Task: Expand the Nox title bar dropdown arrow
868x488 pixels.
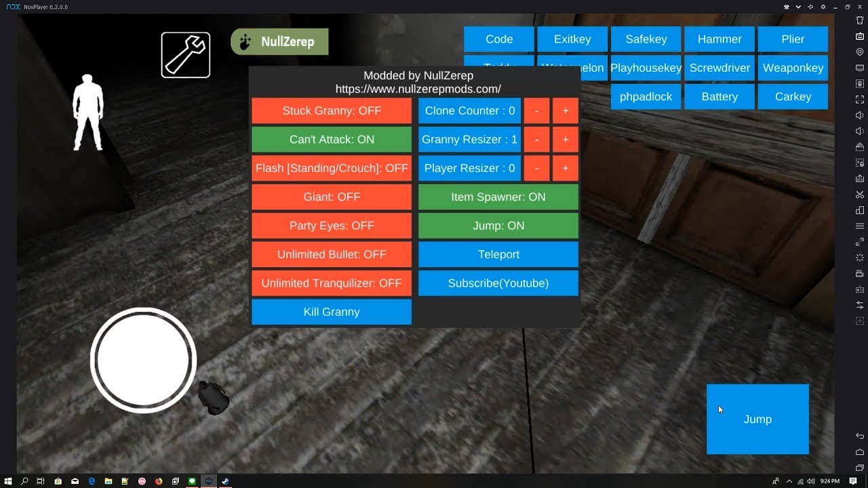Action: coord(798,7)
